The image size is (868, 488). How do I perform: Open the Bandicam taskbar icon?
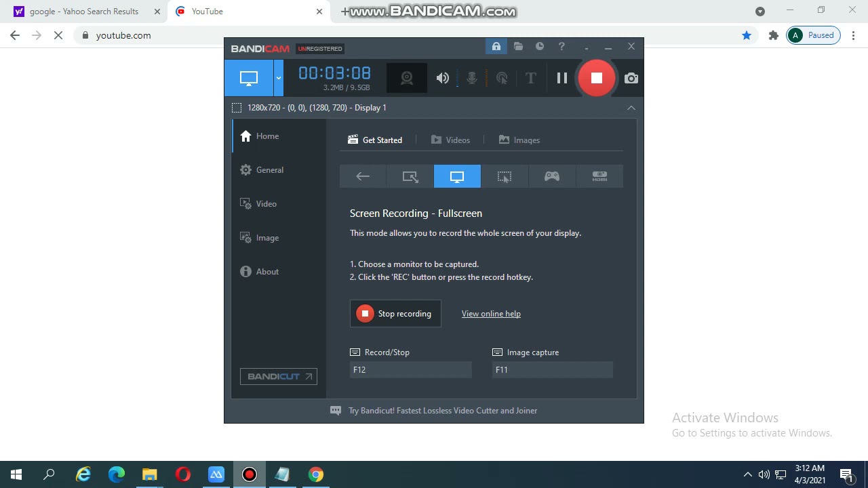point(250,474)
